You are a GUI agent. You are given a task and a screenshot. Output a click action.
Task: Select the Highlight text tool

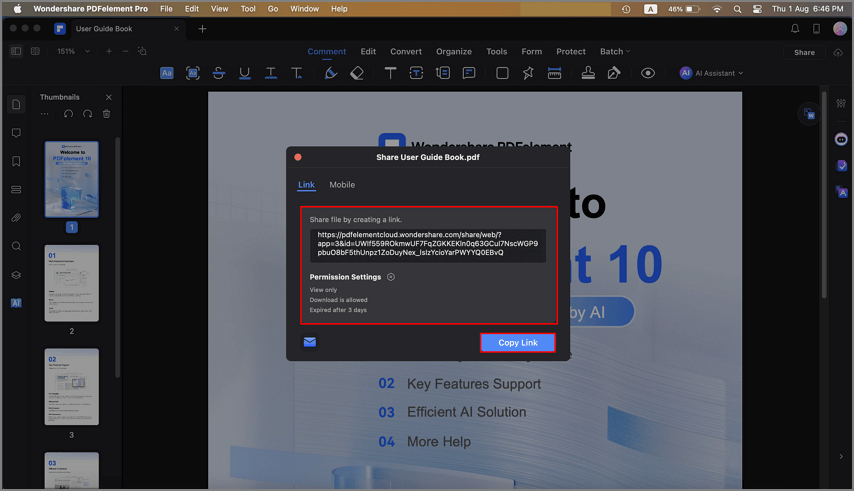tap(167, 73)
